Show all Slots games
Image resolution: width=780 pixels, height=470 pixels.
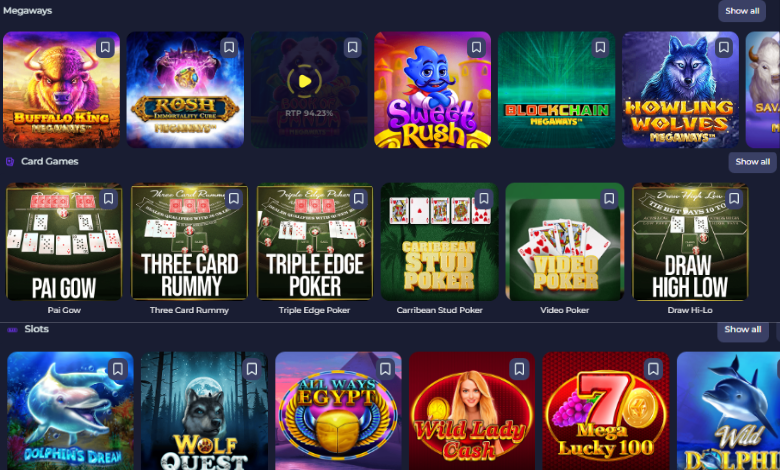pos(742,330)
